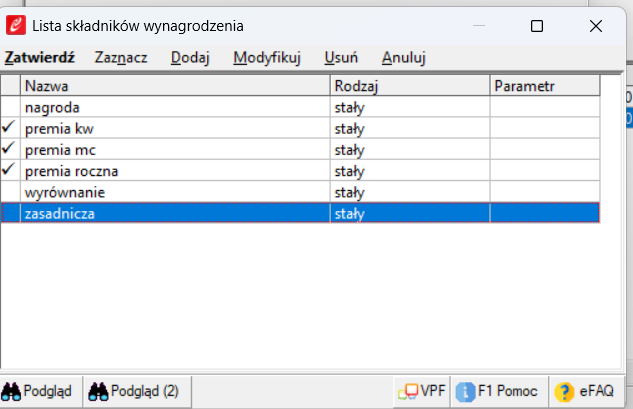Click stały cell in zasadnicza row

pos(410,213)
